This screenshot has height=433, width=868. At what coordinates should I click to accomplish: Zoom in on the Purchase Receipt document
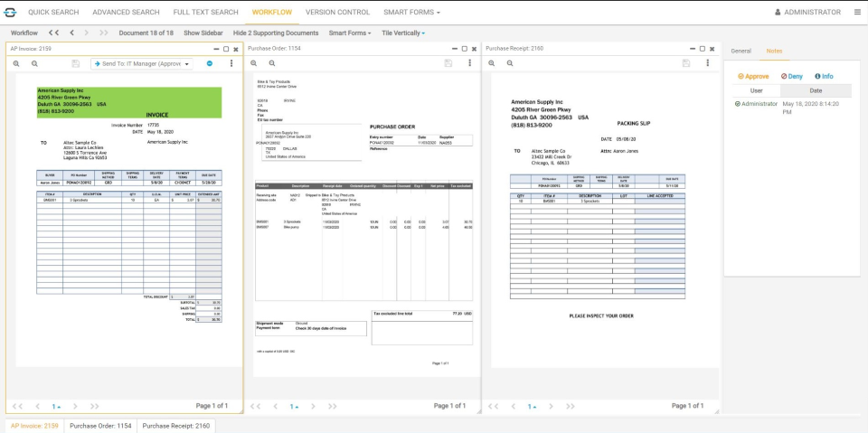pyautogui.click(x=491, y=63)
